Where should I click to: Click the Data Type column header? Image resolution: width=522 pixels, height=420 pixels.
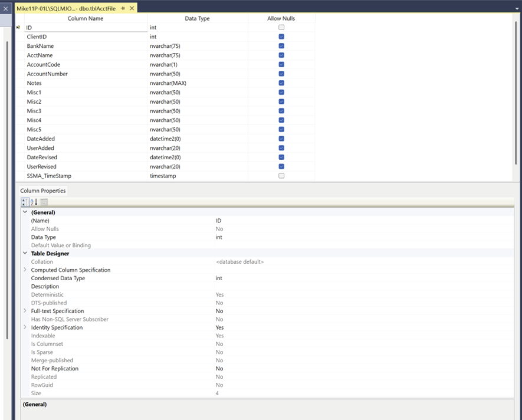198,19
